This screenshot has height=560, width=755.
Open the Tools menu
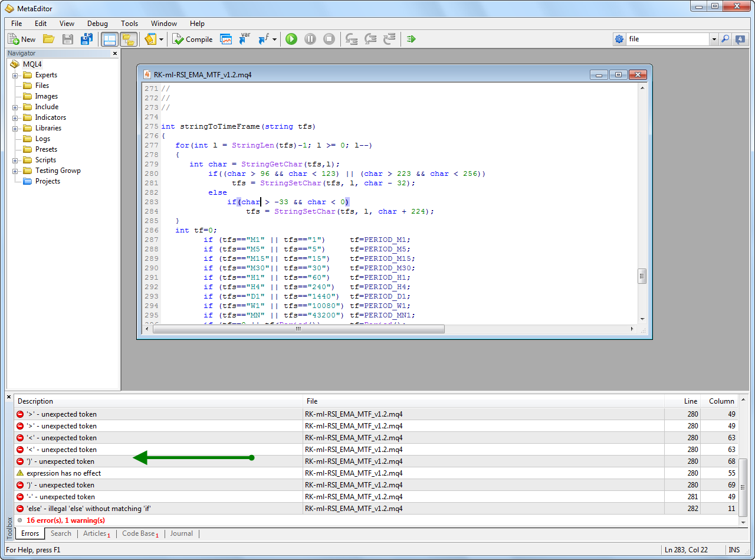tap(129, 24)
